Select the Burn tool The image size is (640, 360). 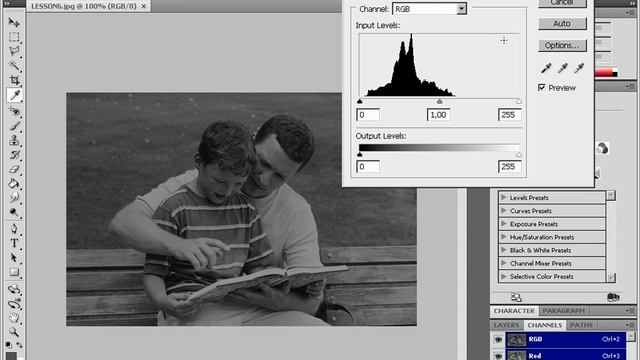point(14,213)
